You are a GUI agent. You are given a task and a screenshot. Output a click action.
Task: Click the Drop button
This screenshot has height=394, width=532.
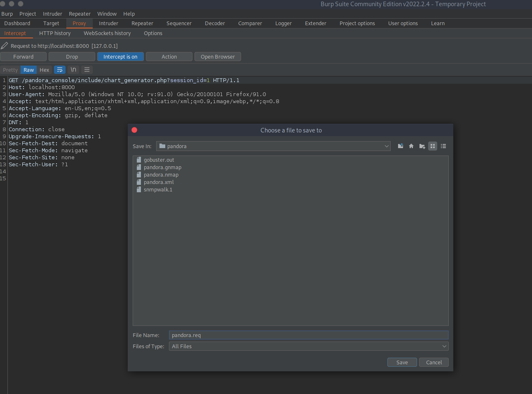(x=72, y=57)
